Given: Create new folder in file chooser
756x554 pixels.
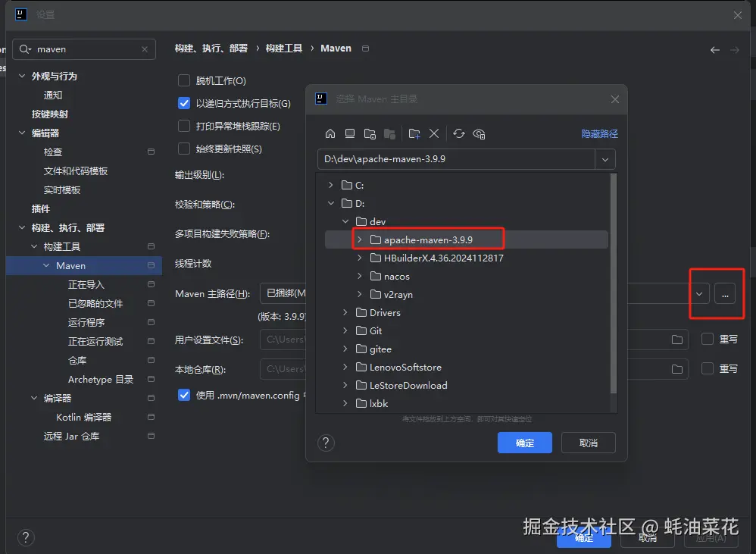Looking at the screenshot, I should [414, 133].
